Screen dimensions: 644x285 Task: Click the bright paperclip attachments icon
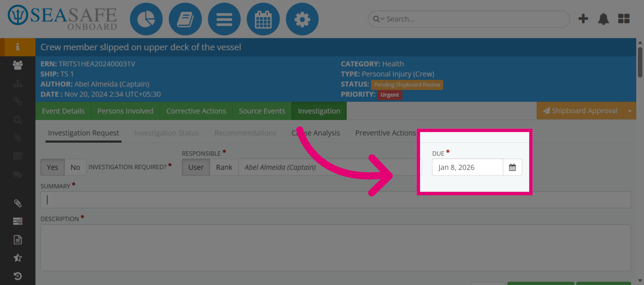18,203
